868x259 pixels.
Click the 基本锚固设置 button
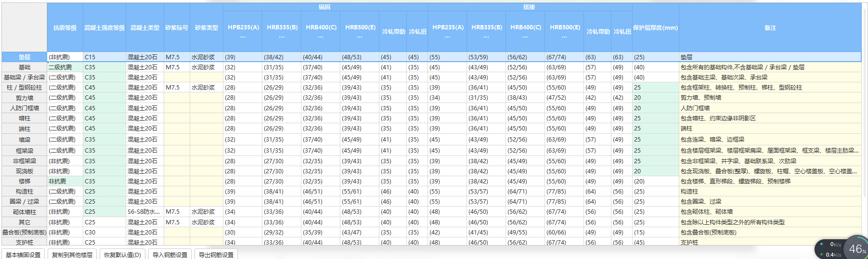point(23,255)
